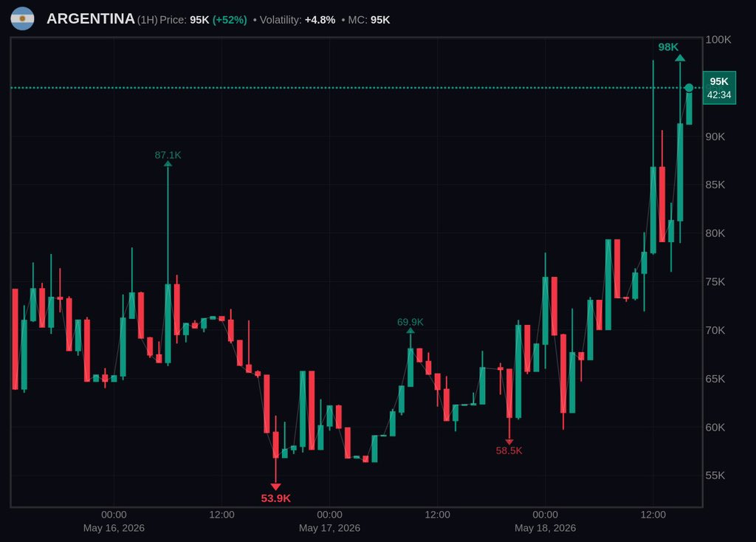756x542 pixels.
Task: Click the MC 95K value
Action: tap(380, 20)
